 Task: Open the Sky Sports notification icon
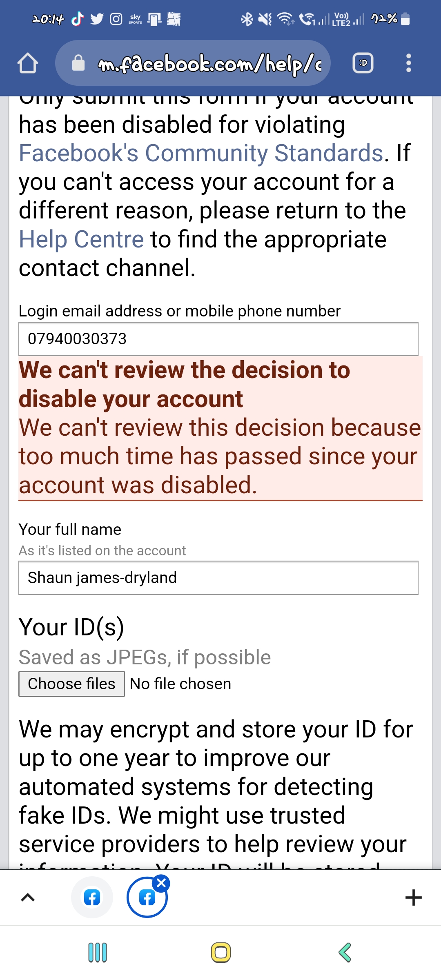[x=136, y=18]
